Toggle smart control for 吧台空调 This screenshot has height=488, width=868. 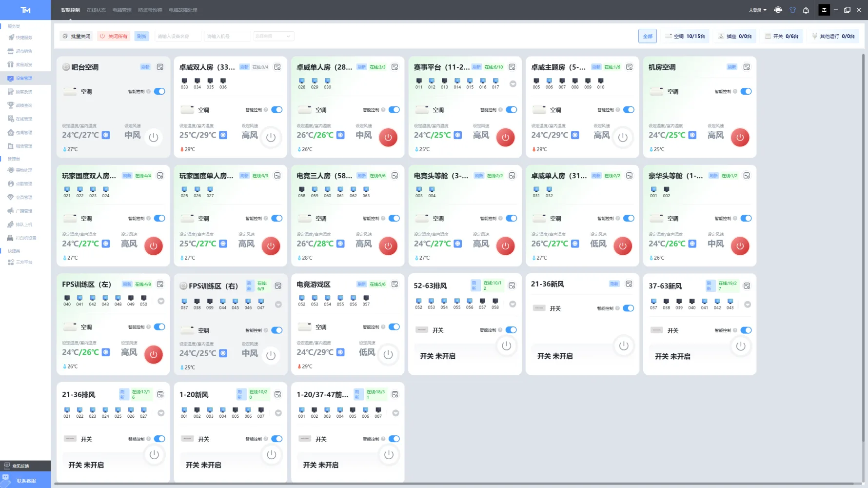(x=159, y=91)
